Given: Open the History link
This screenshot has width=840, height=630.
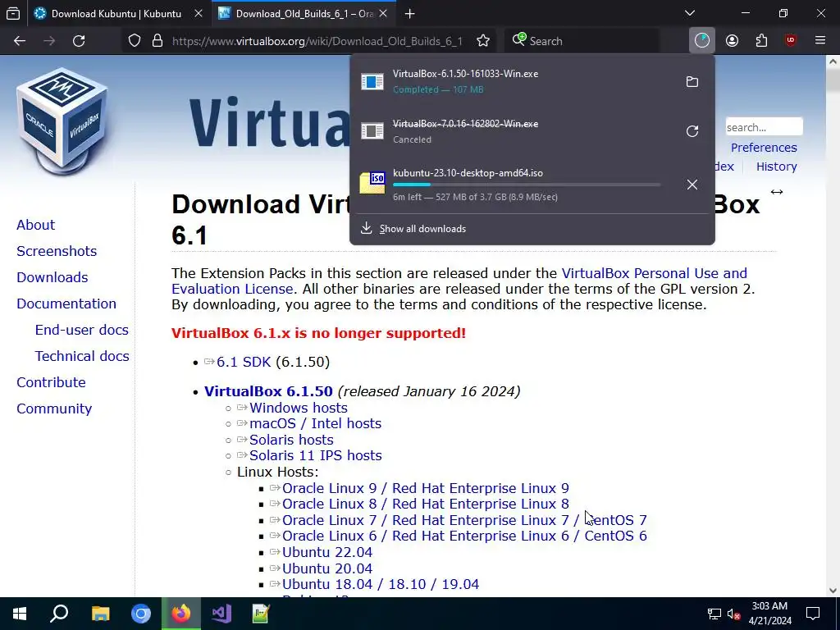Looking at the screenshot, I should [776, 167].
